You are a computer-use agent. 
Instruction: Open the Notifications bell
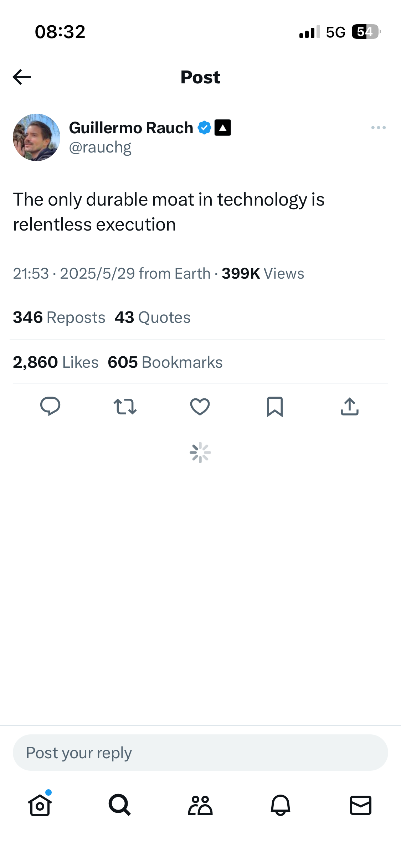pos(281,805)
